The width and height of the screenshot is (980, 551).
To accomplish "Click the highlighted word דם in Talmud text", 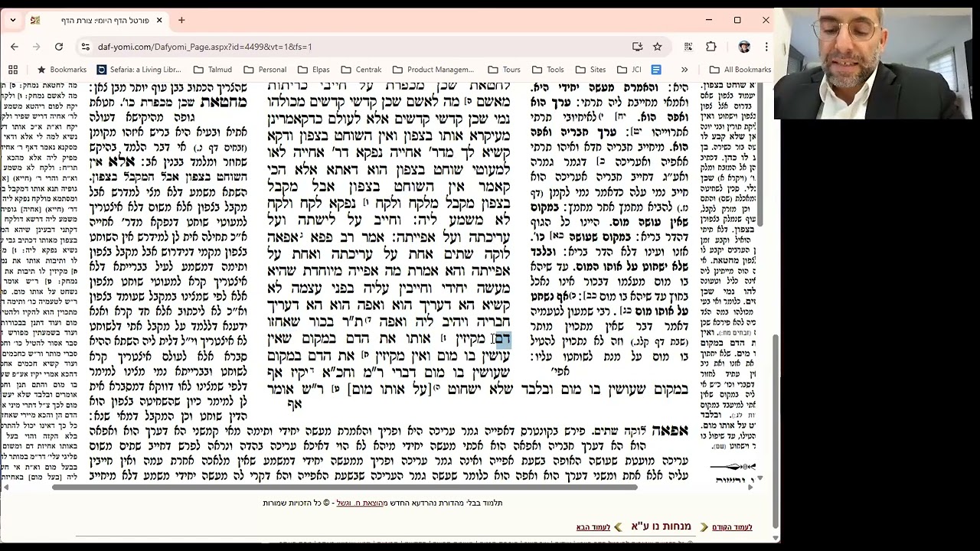I will pos(502,338).
